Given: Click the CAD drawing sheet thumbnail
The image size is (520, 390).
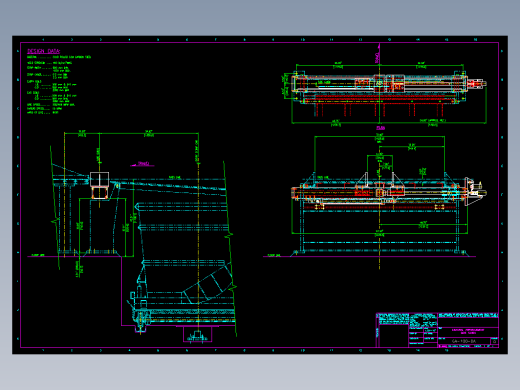Looking at the screenshot, I should (260, 195).
